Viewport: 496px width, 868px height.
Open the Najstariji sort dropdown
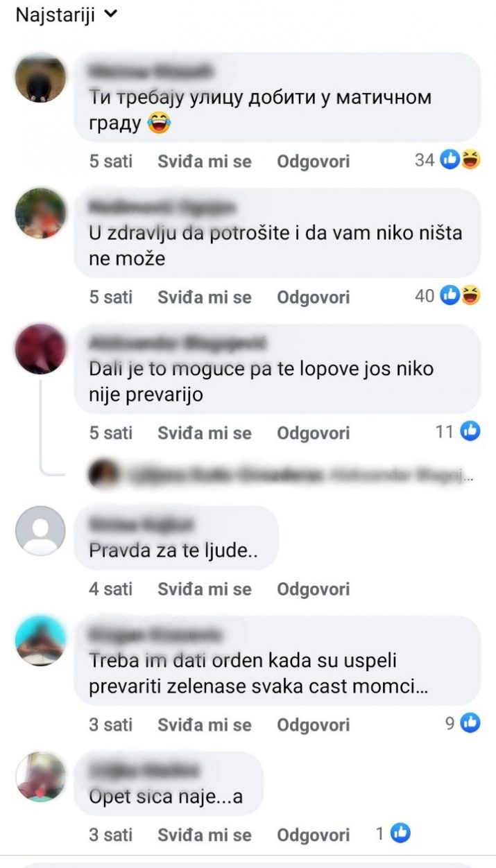(x=67, y=15)
